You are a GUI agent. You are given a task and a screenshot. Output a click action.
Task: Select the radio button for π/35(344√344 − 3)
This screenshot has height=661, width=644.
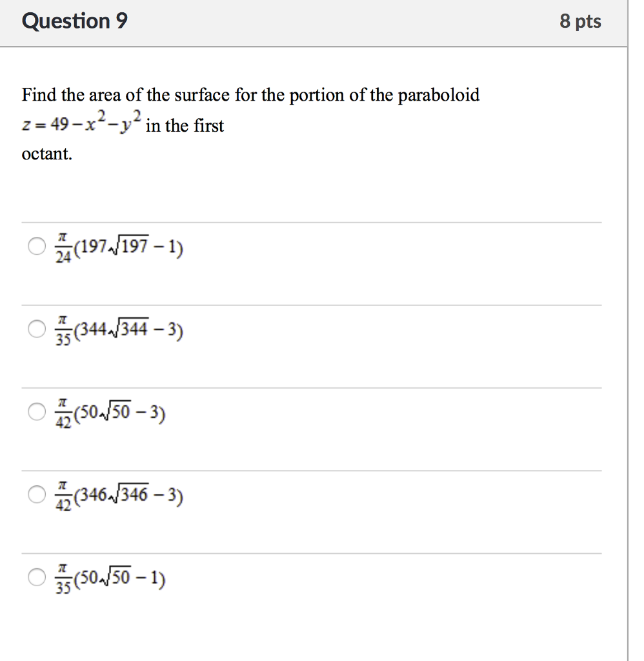click(x=36, y=328)
